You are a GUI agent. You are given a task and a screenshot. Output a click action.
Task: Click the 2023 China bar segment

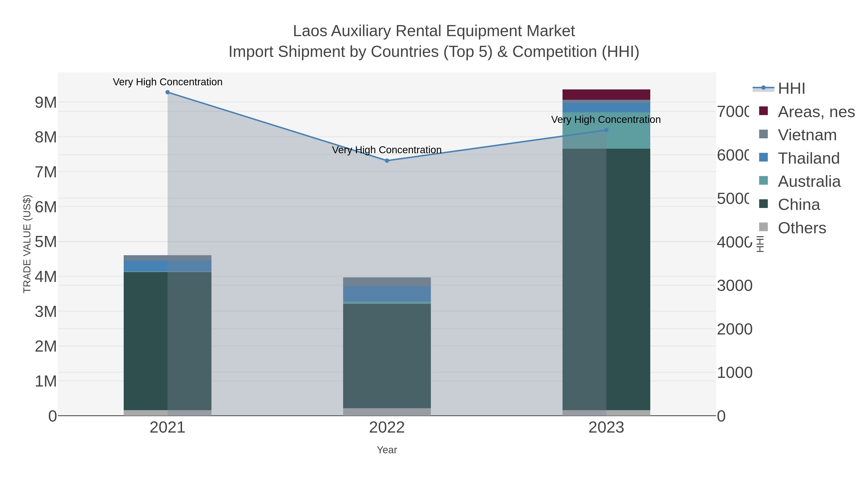click(606, 279)
